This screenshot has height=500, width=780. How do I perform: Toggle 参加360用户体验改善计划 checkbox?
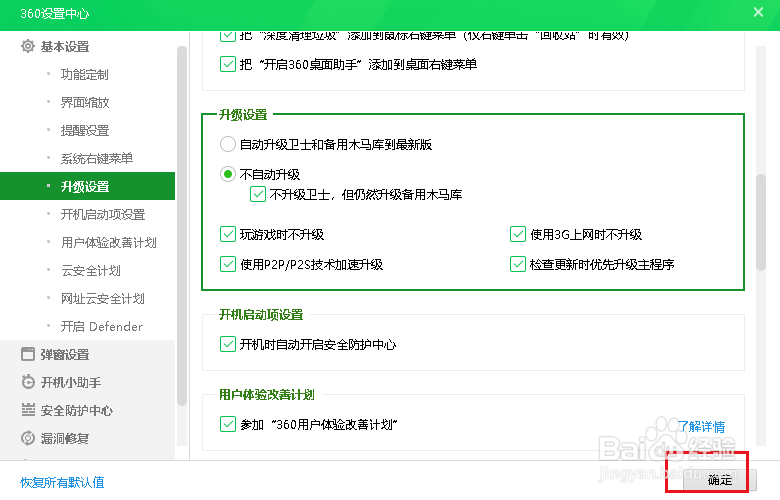227,424
